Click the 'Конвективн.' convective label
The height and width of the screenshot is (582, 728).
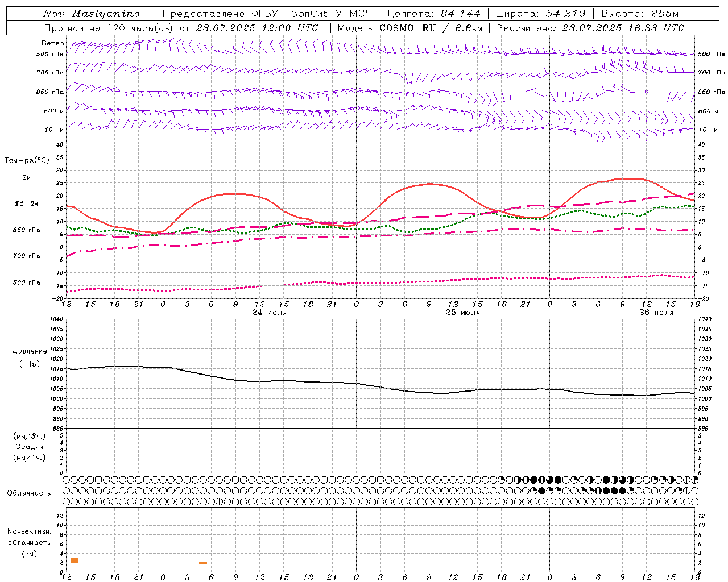tap(30, 531)
